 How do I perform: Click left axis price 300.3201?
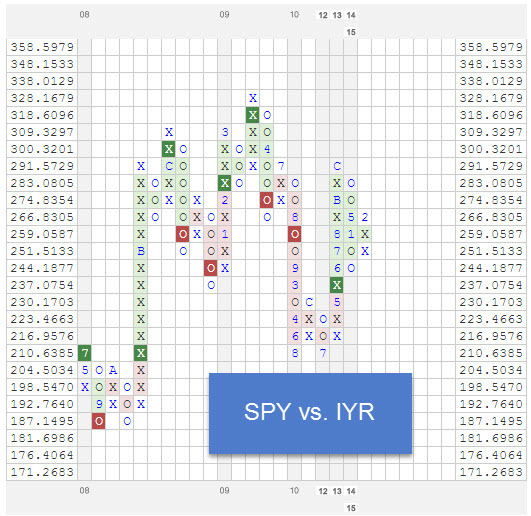point(42,149)
